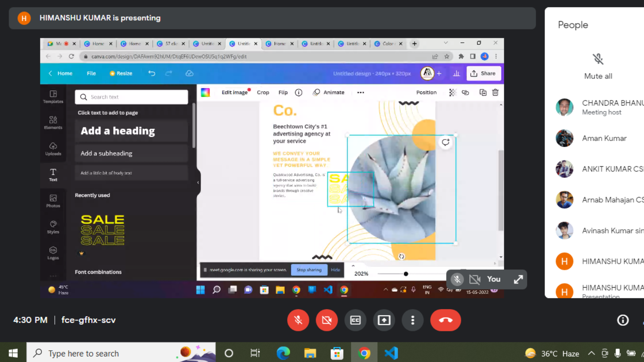Image resolution: width=644 pixels, height=362 pixels.
Task: Click the Present now screen-share icon
Action: click(384, 320)
